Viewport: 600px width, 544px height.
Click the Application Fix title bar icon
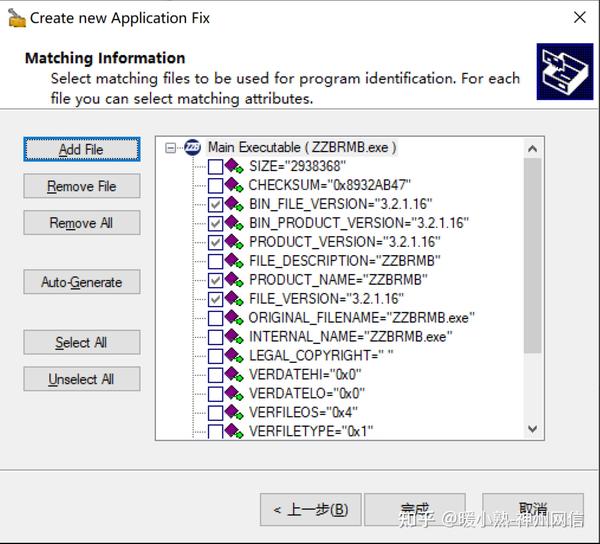point(17,18)
